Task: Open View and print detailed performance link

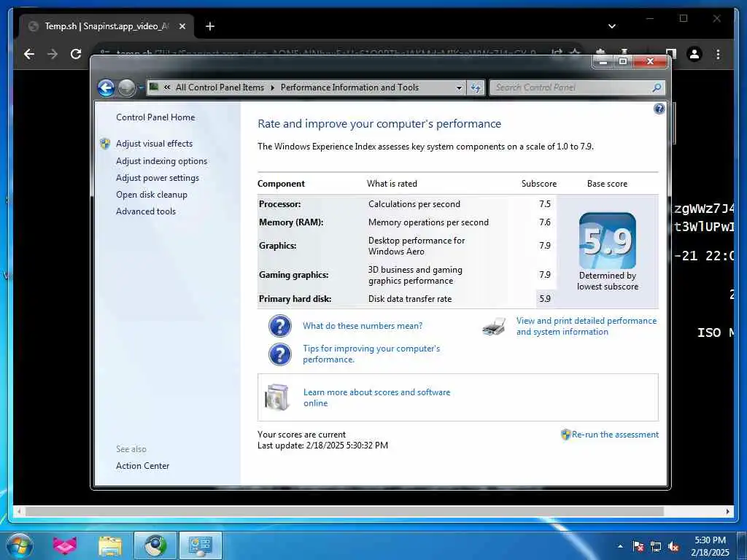Action: (x=587, y=326)
